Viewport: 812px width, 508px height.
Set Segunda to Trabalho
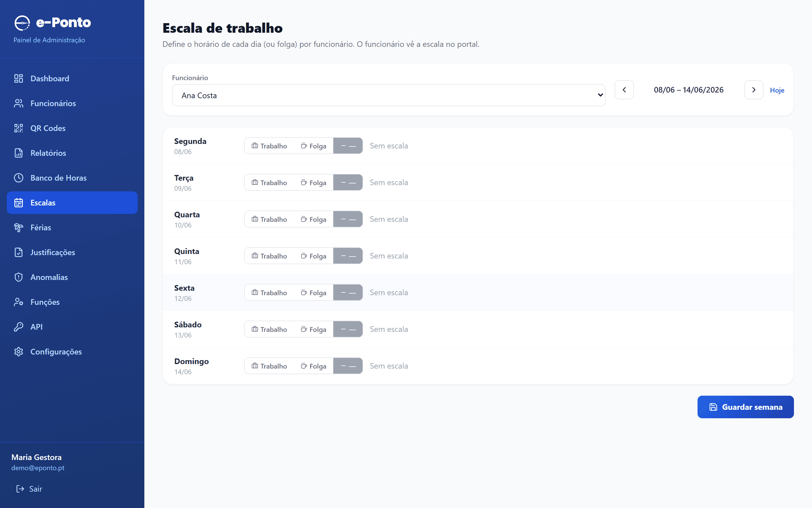(269, 146)
